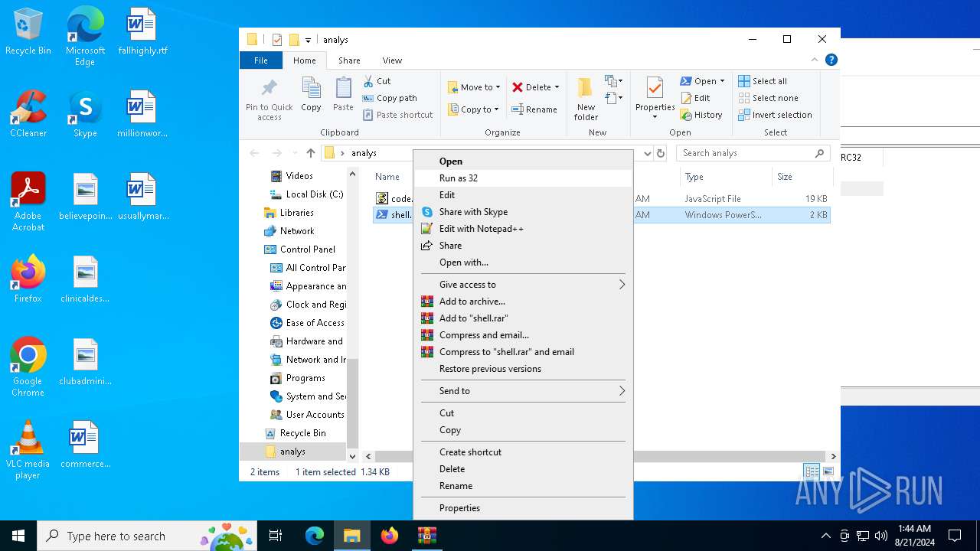Choose Properties in context menu
This screenshot has height=551, width=980.
(x=523, y=507)
